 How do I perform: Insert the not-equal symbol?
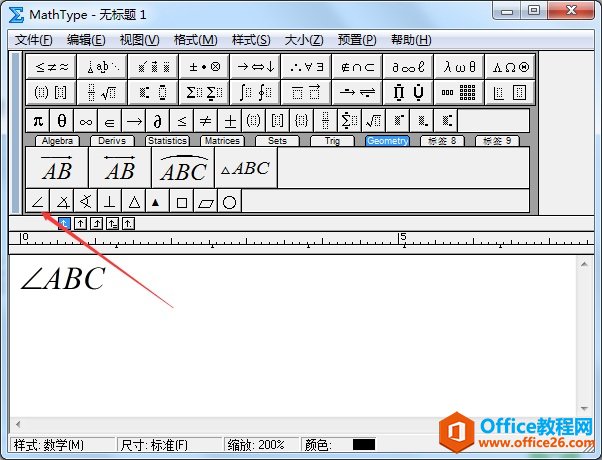[205, 121]
